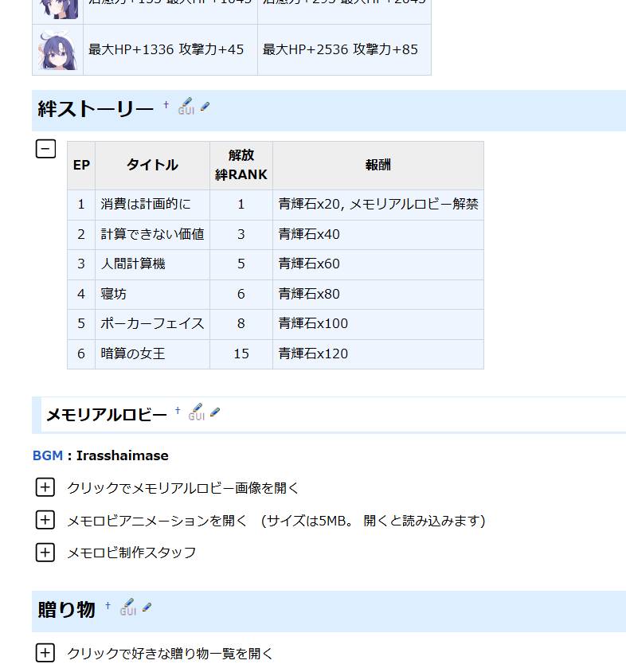Select reward cell 青輝石x20, メモリアルロビー解禁

[378, 205]
